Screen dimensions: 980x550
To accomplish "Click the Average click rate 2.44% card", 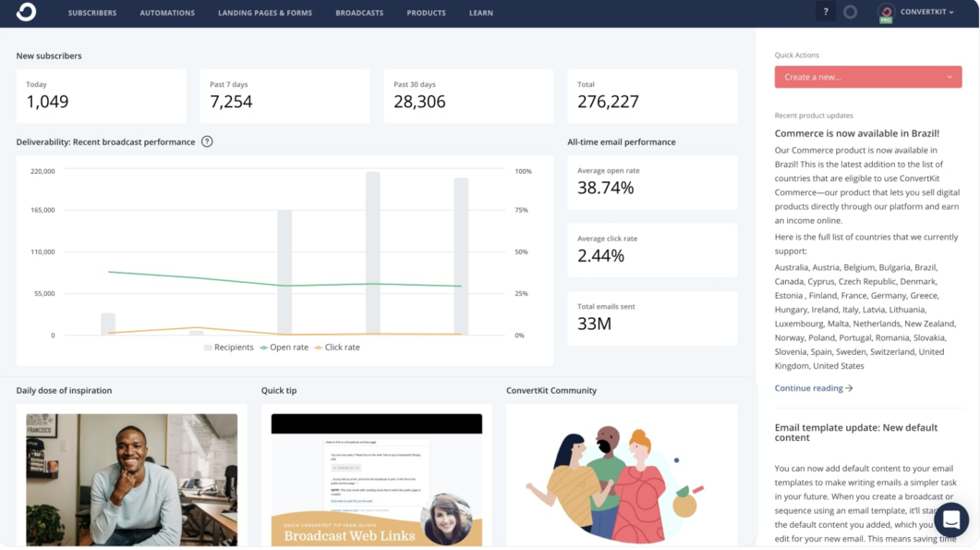I will (652, 251).
